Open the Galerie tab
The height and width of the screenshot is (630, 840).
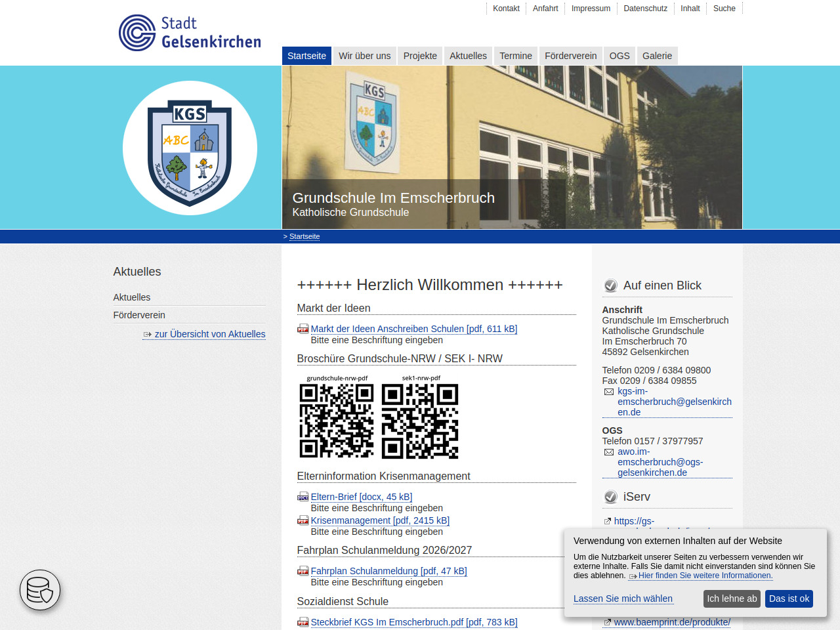pos(657,56)
